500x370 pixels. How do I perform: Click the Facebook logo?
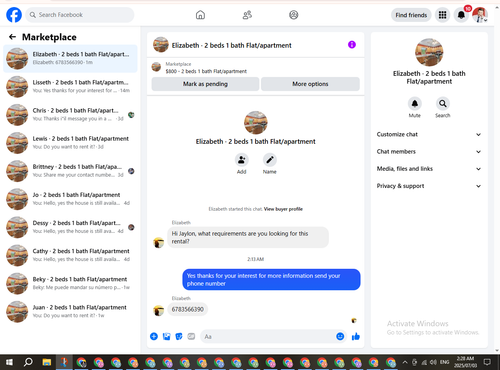[x=14, y=15]
